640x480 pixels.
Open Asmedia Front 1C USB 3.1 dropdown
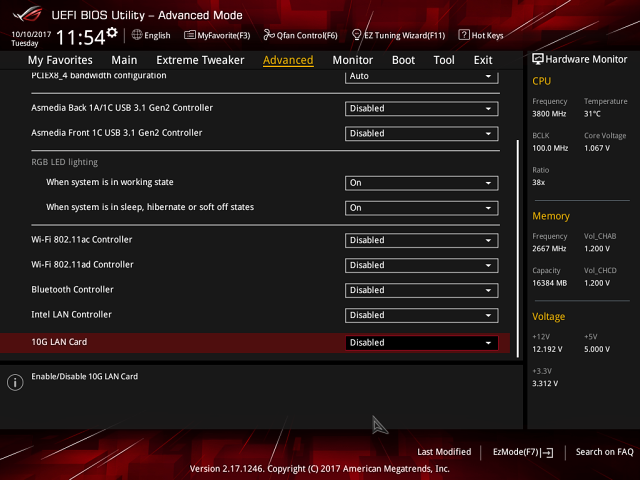tap(421, 133)
